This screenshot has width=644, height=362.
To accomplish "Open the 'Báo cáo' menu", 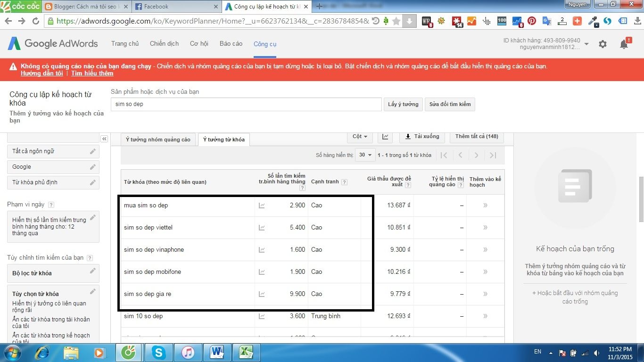I will (x=231, y=43).
